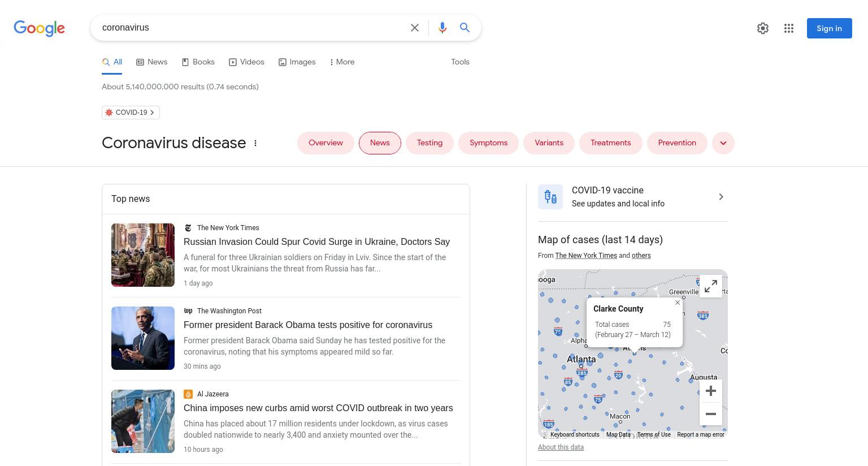Open Settings gear icon

(x=763, y=28)
